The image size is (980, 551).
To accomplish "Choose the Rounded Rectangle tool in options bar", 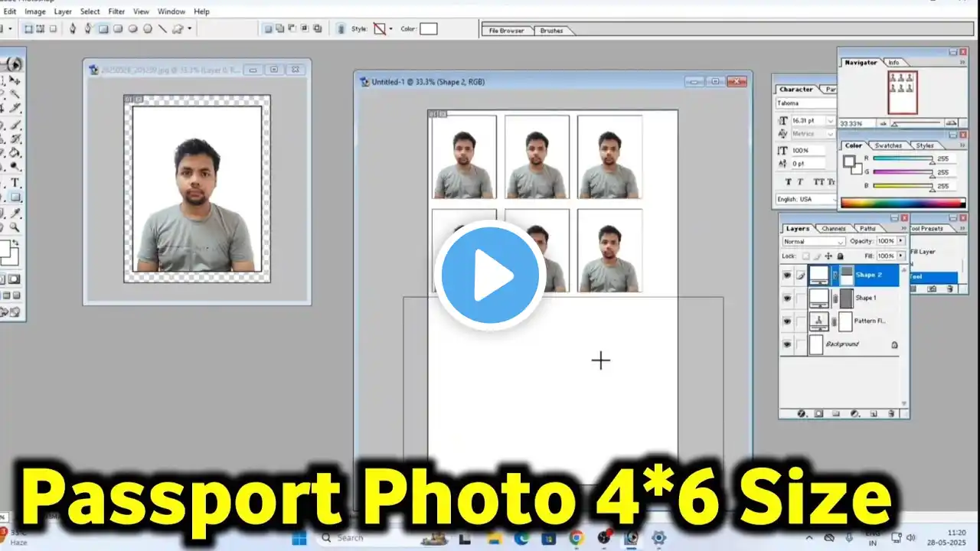I will pyautogui.click(x=118, y=29).
